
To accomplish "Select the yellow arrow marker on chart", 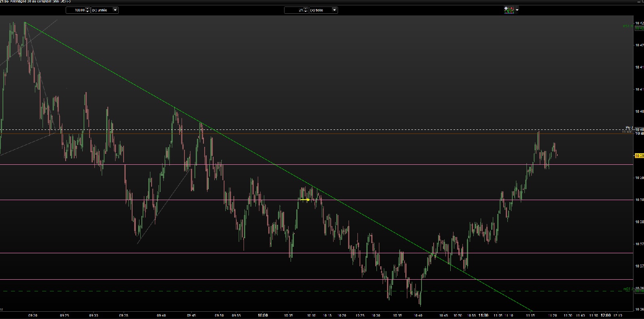I will click(305, 200).
